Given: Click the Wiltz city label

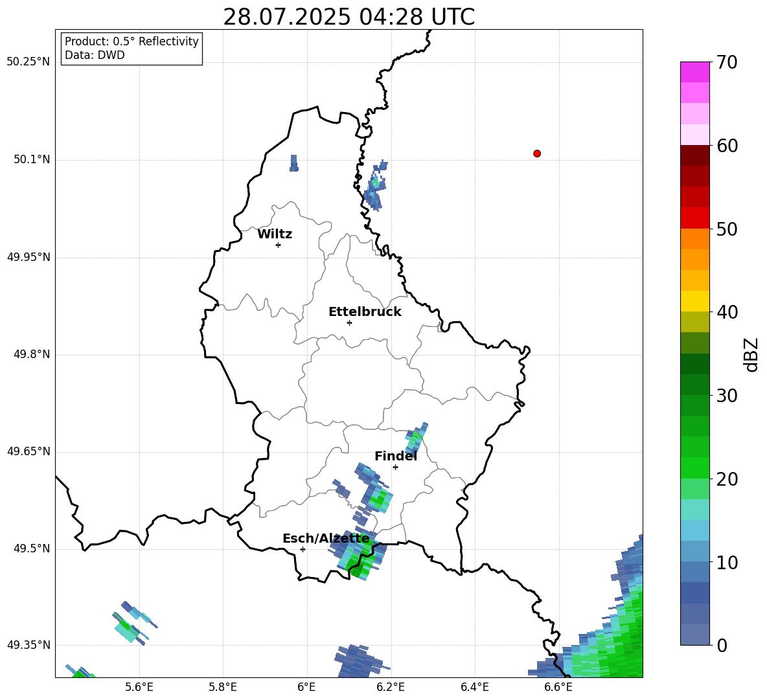Looking at the screenshot, I should point(275,234).
